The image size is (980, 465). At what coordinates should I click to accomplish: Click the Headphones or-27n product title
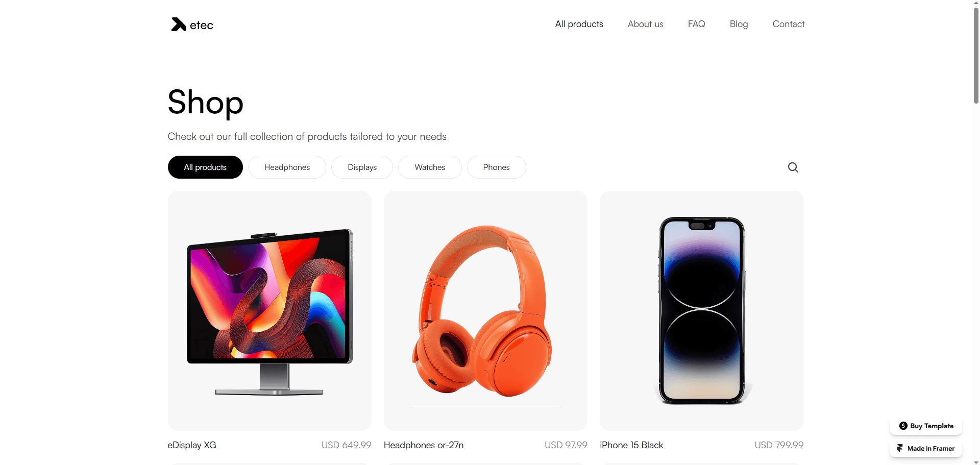coord(424,445)
